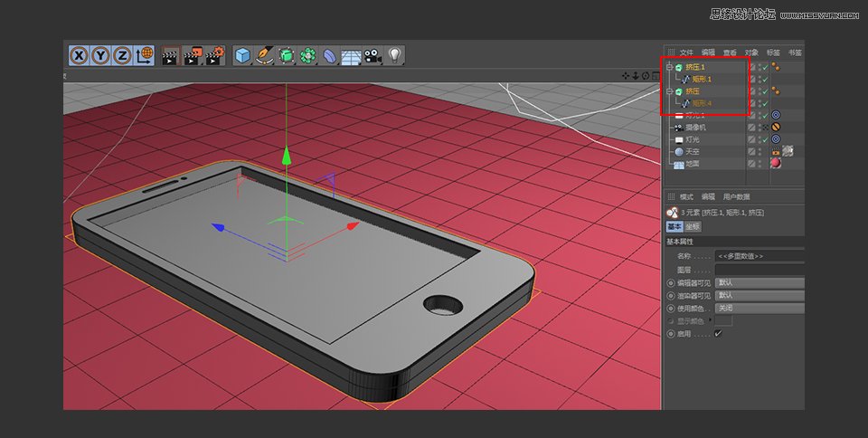Toggle the visibility dots of 摄像机

click(759, 128)
